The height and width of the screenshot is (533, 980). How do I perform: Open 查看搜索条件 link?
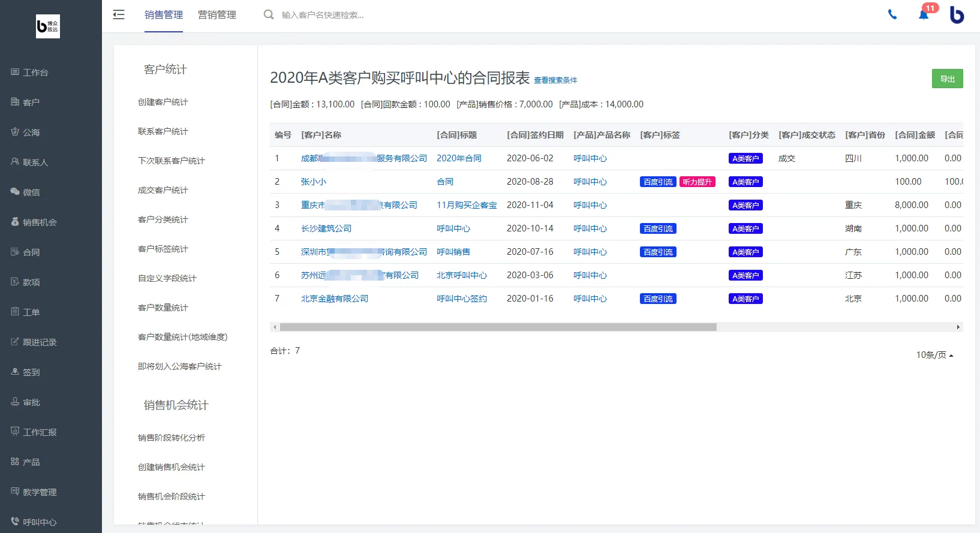click(555, 80)
